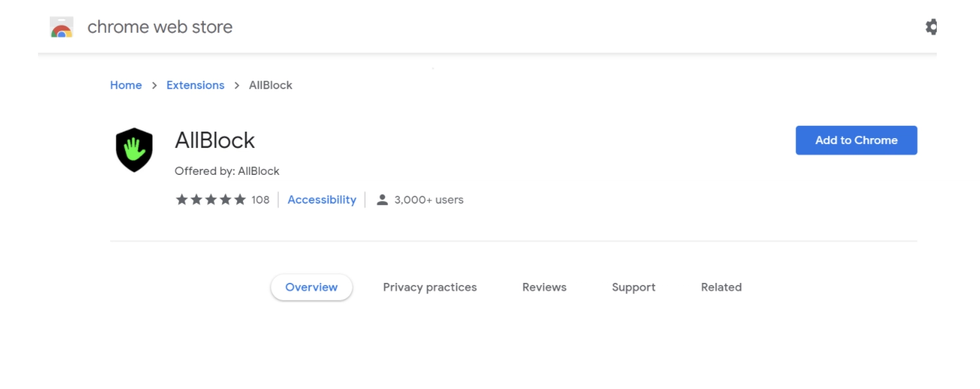The height and width of the screenshot is (389, 980).
Task: Click the AllBlock green hand shield icon
Action: tap(134, 149)
